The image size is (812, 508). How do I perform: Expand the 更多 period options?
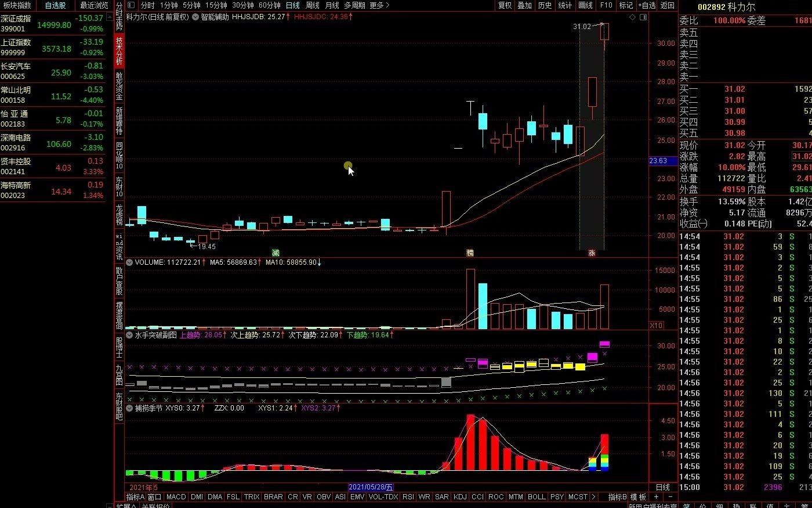pyautogui.click(x=379, y=5)
